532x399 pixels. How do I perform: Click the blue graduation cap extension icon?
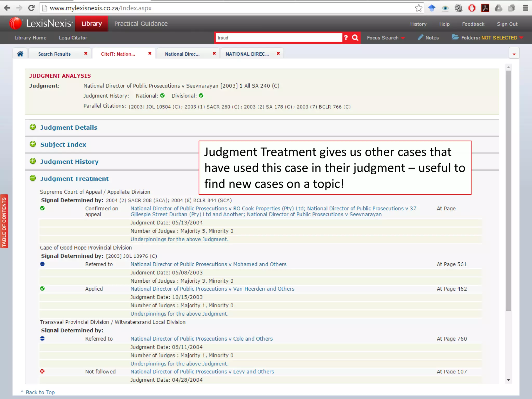(432, 8)
